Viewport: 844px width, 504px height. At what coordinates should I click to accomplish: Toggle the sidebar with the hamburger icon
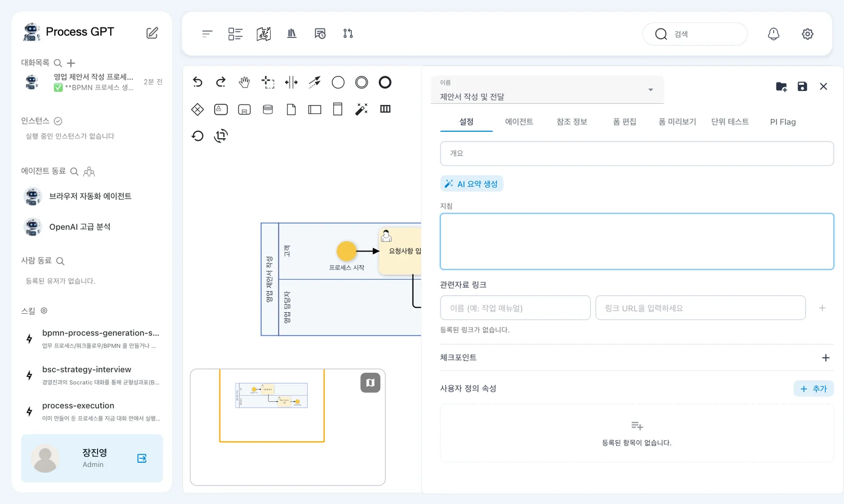coord(207,34)
